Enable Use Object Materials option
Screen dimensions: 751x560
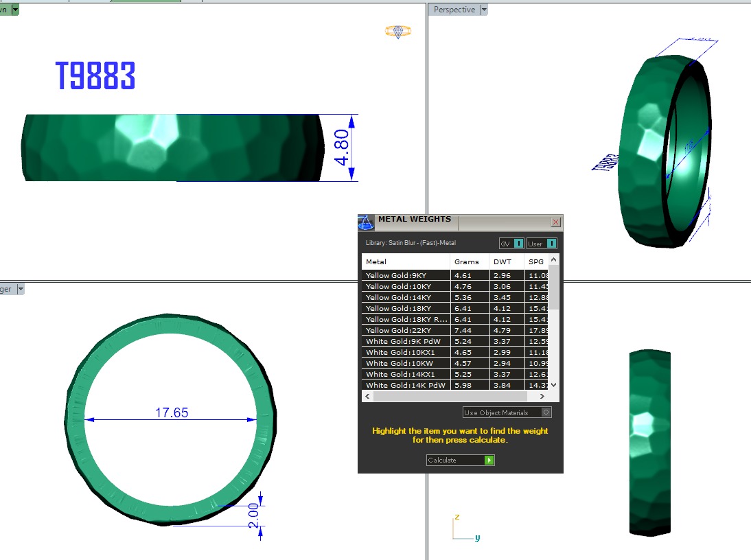tap(546, 412)
